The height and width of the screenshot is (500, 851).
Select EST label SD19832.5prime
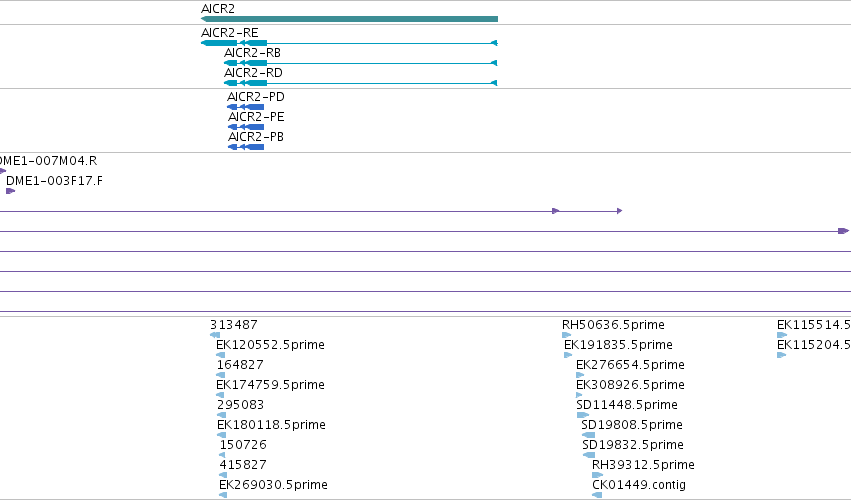[x=633, y=445]
